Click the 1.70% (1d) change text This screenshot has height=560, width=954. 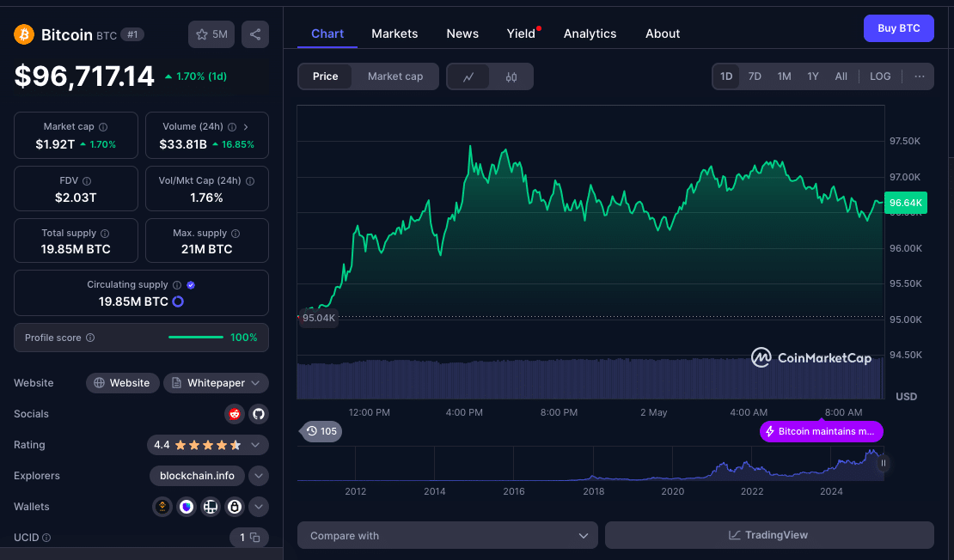coord(196,76)
